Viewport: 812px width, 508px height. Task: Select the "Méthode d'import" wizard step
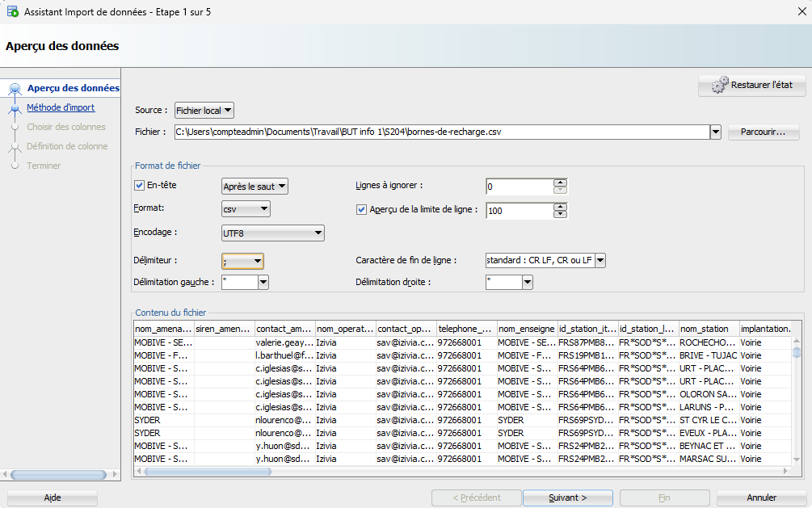coord(61,106)
